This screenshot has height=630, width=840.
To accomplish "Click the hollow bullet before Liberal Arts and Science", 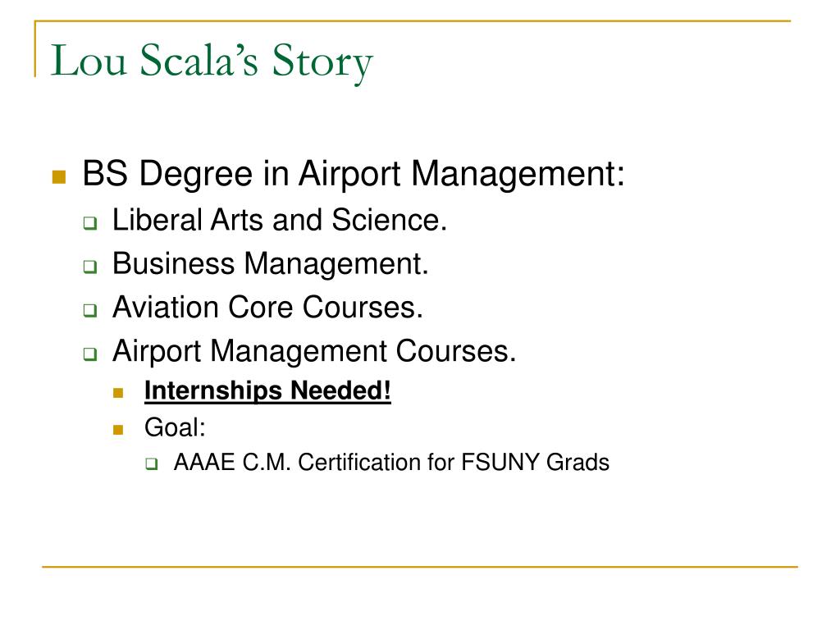I will (90, 222).
